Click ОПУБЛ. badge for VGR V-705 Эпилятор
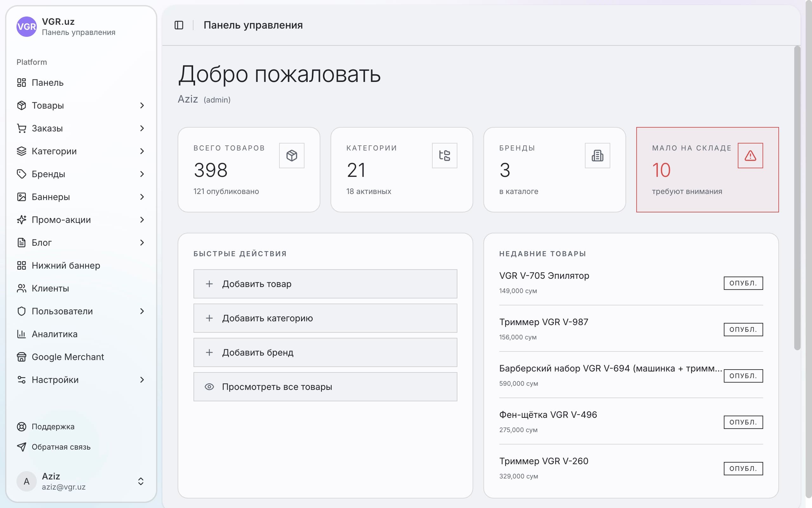Screen dimensions: 812x508 [x=743, y=283]
